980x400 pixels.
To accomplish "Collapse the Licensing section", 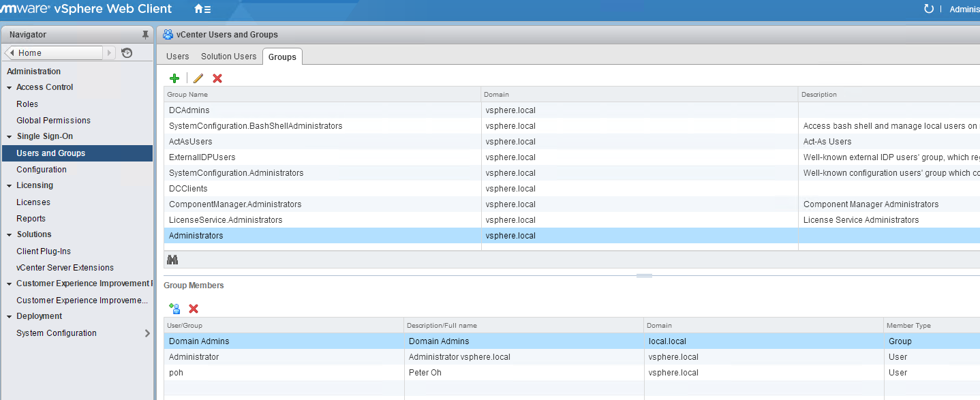I will [x=10, y=185].
